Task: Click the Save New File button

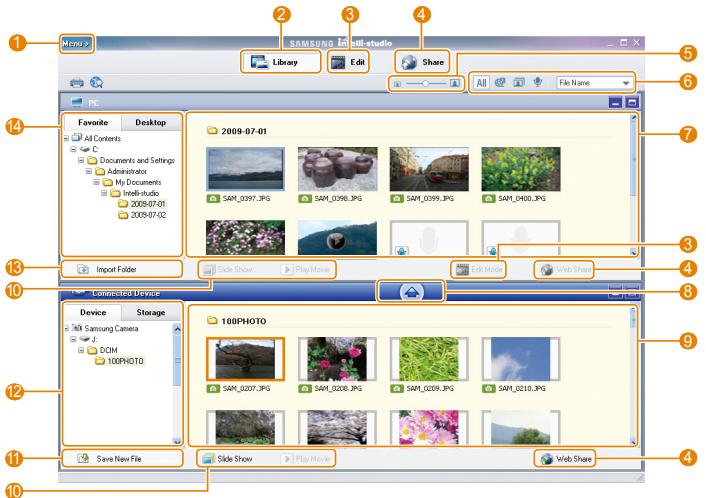Action: tap(122, 459)
